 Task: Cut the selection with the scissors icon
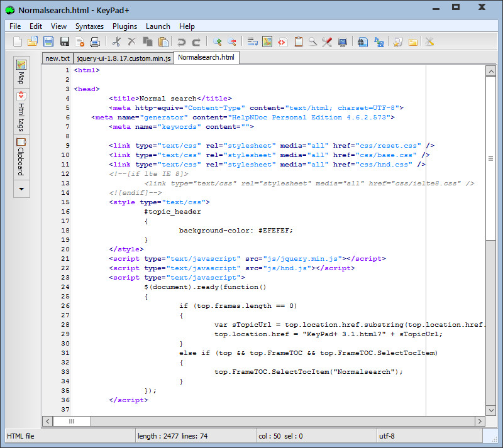tap(116, 41)
